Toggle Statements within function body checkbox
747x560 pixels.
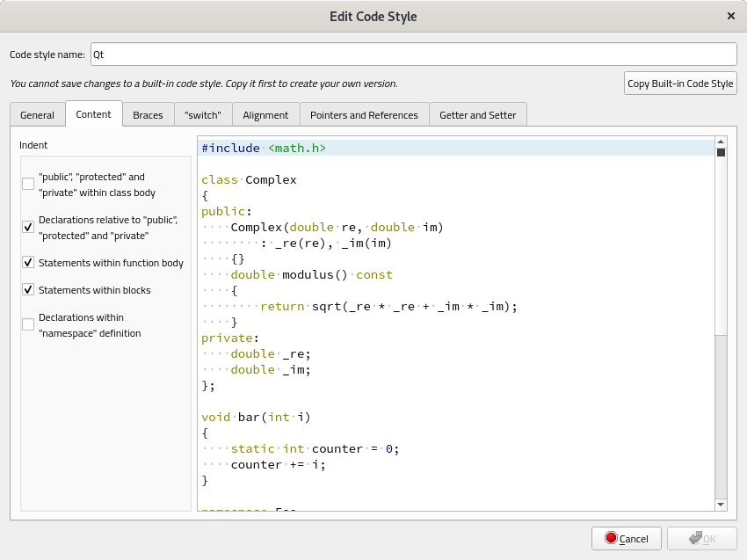28,263
